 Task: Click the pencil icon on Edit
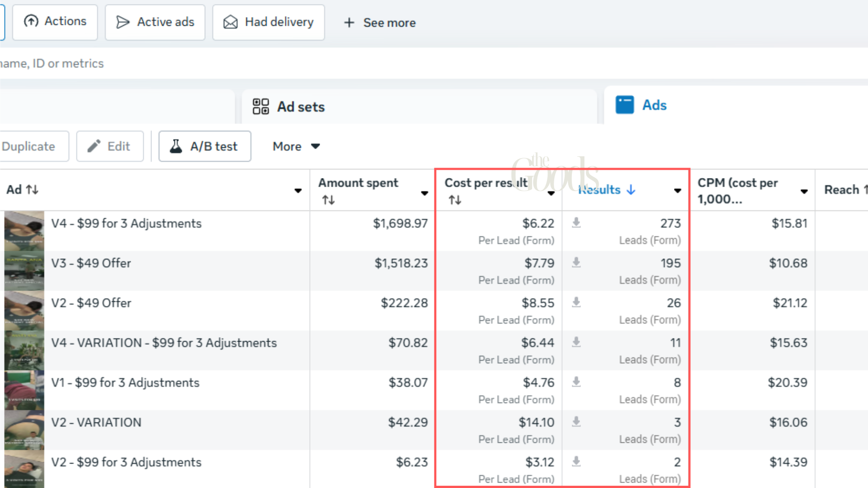pyautogui.click(x=94, y=146)
